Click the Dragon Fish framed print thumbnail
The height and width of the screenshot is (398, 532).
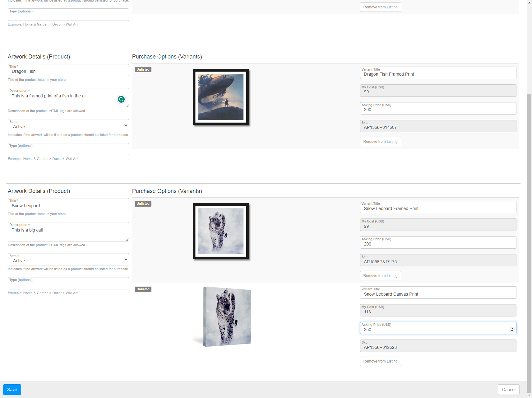221,97
